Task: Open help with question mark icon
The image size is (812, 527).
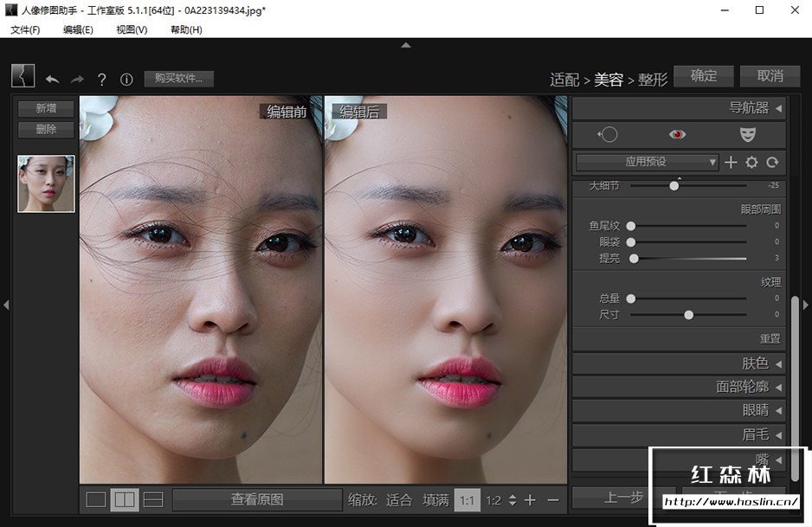Action: pyautogui.click(x=102, y=80)
